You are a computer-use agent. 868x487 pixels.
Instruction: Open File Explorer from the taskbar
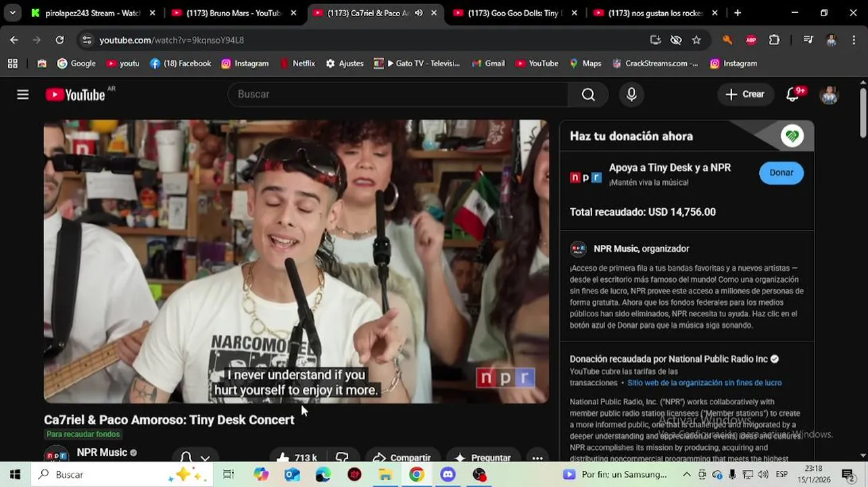(x=385, y=475)
